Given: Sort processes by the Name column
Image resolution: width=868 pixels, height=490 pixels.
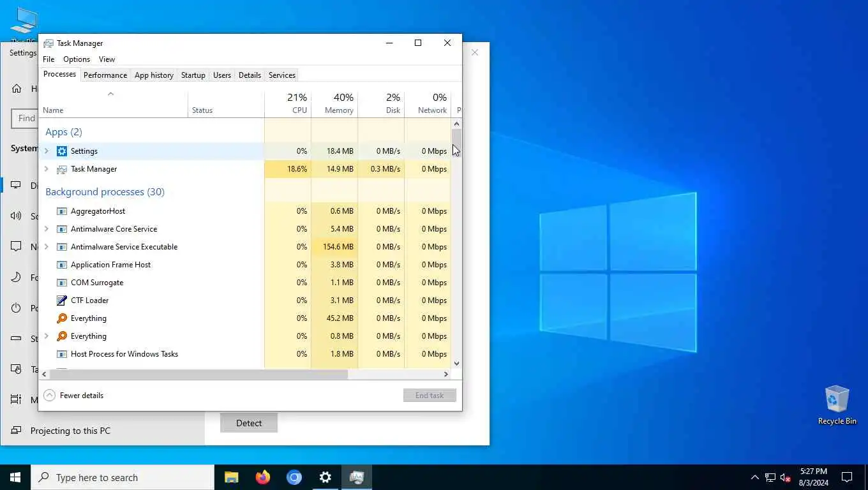Looking at the screenshot, I should pyautogui.click(x=114, y=104).
